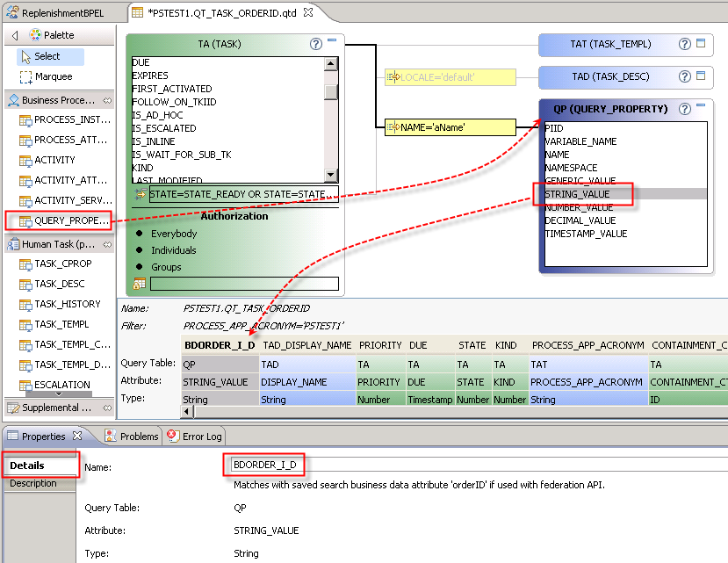Select FOLLOW_ON_TKIID in TA attribute list
Screen dimensions: 728x563
[174, 102]
